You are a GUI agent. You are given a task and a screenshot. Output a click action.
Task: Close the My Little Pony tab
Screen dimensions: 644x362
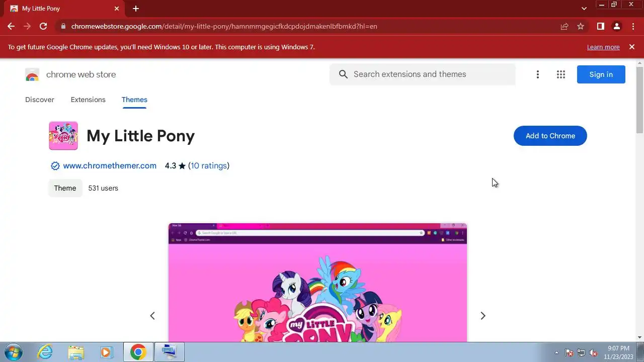pyautogui.click(x=117, y=9)
